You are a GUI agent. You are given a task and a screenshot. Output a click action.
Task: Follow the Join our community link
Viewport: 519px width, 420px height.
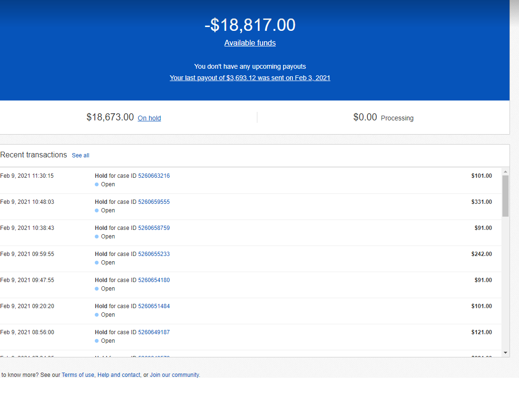(x=175, y=375)
